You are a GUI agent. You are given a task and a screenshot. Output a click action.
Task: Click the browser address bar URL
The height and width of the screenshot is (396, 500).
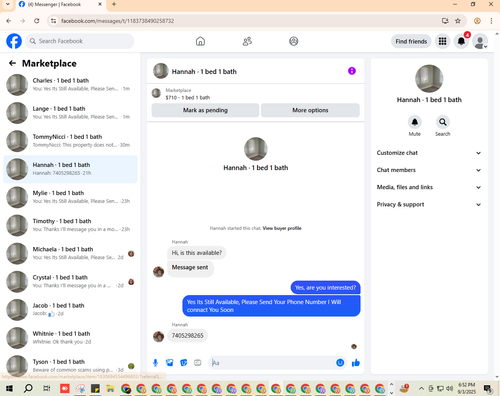[117, 21]
